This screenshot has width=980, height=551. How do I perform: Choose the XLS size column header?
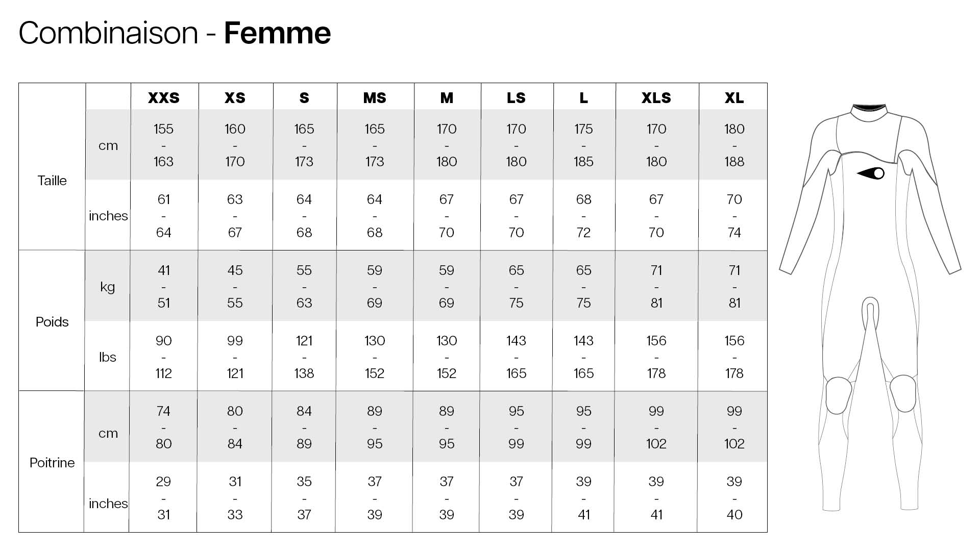click(656, 97)
